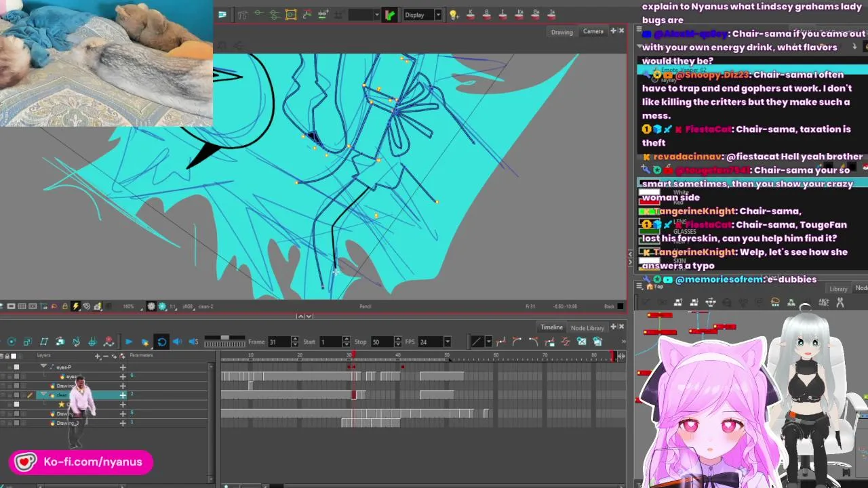Toggle the selected clean layer enable checkbox

tap(16, 394)
